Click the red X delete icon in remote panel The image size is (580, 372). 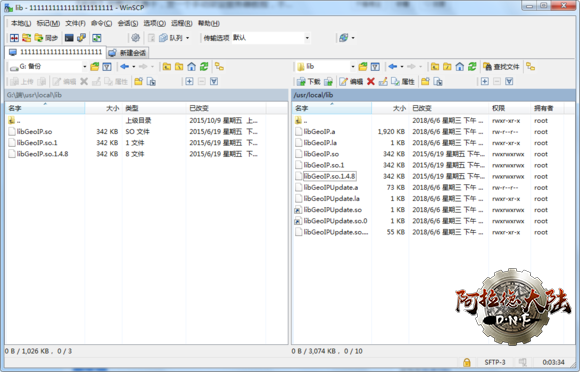pyautogui.click(x=371, y=82)
